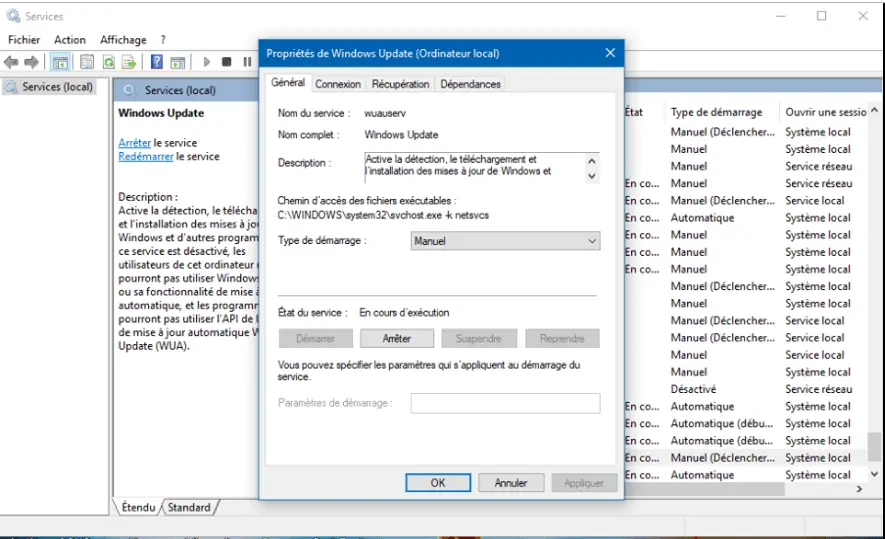Click the wuauserv service name text

385,113
